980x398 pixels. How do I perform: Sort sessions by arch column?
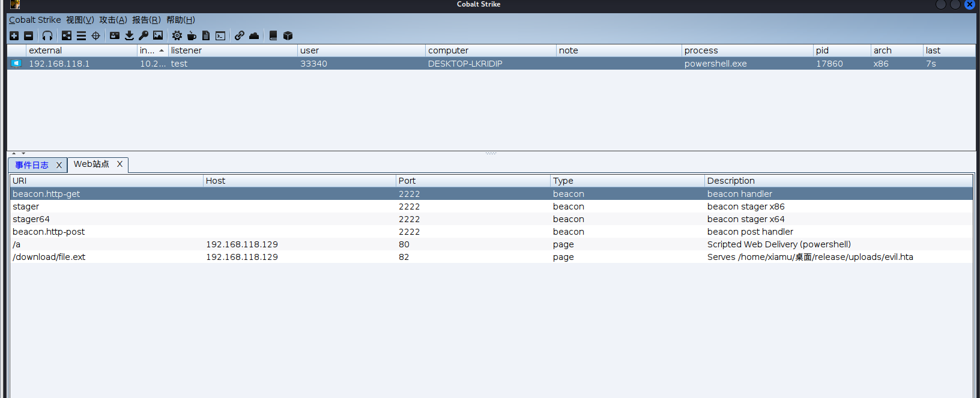pyautogui.click(x=897, y=50)
